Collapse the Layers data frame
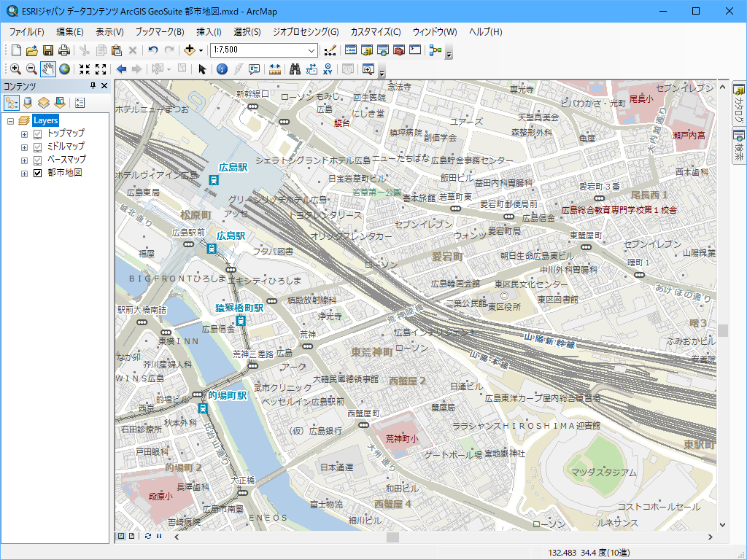The image size is (747, 560). tap(10, 121)
